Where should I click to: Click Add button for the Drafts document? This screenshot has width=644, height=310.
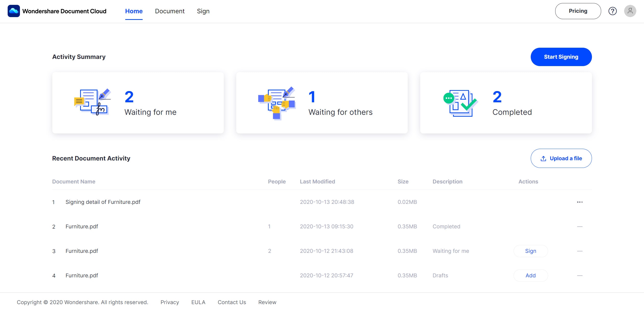tap(530, 276)
